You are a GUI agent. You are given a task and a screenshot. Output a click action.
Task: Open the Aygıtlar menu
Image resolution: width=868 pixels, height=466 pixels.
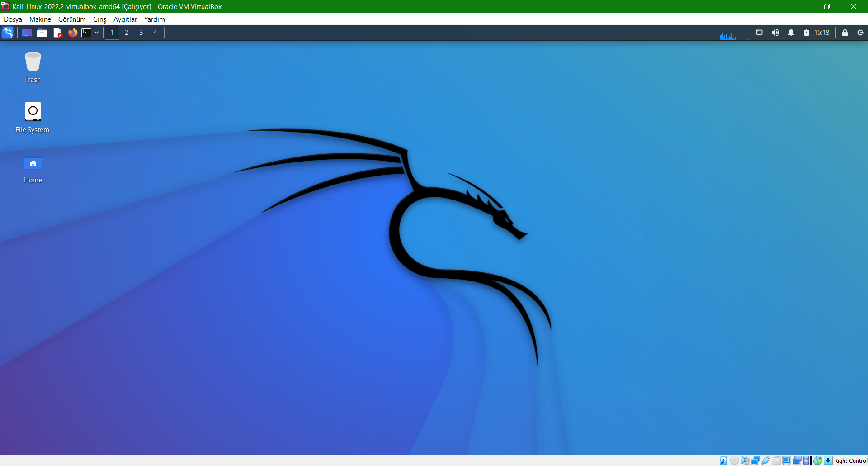click(125, 19)
